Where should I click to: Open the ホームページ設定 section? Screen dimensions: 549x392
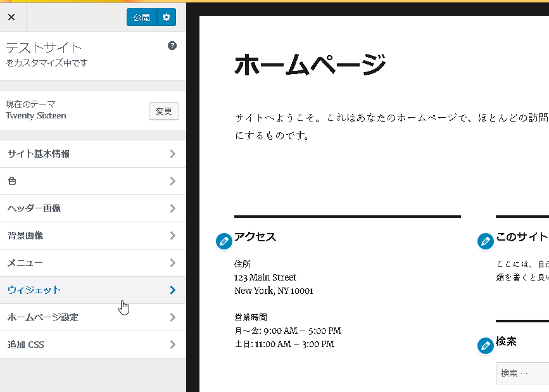pyautogui.click(x=43, y=317)
